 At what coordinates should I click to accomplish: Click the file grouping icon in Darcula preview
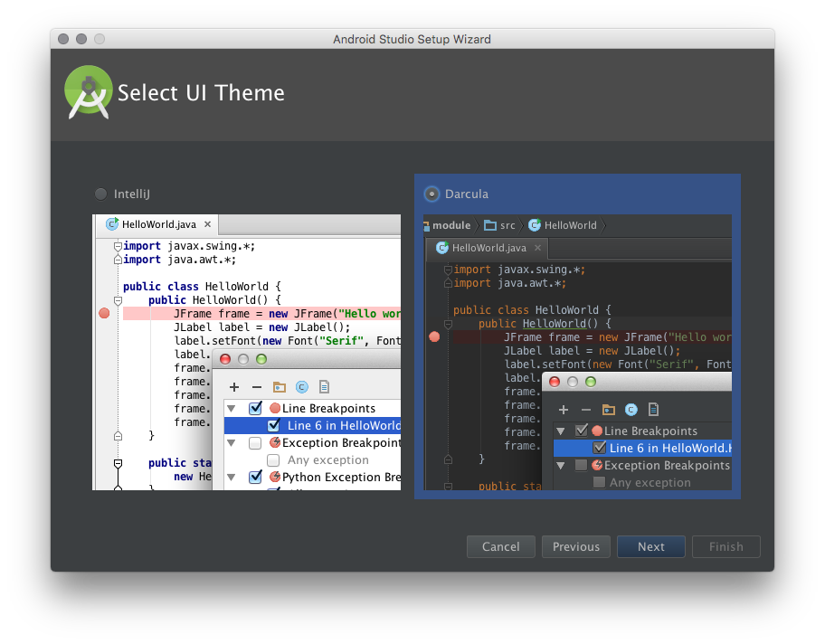653,410
